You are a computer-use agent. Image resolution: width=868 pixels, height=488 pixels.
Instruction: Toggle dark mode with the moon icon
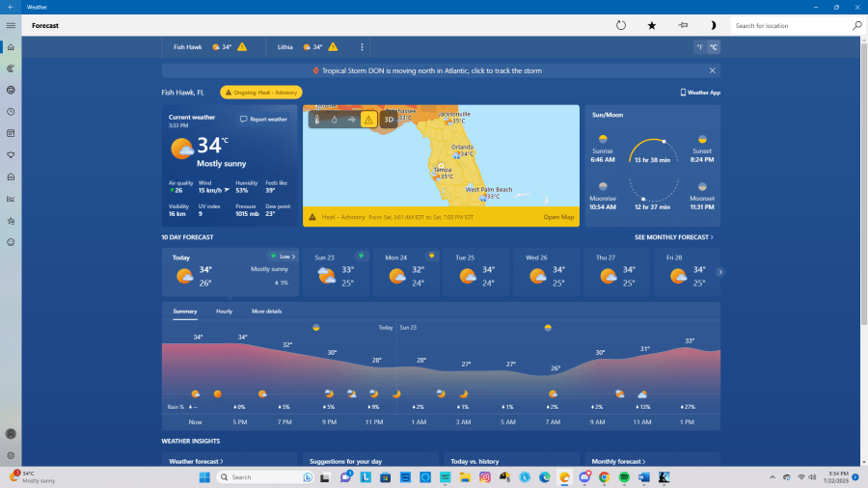[713, 25]
